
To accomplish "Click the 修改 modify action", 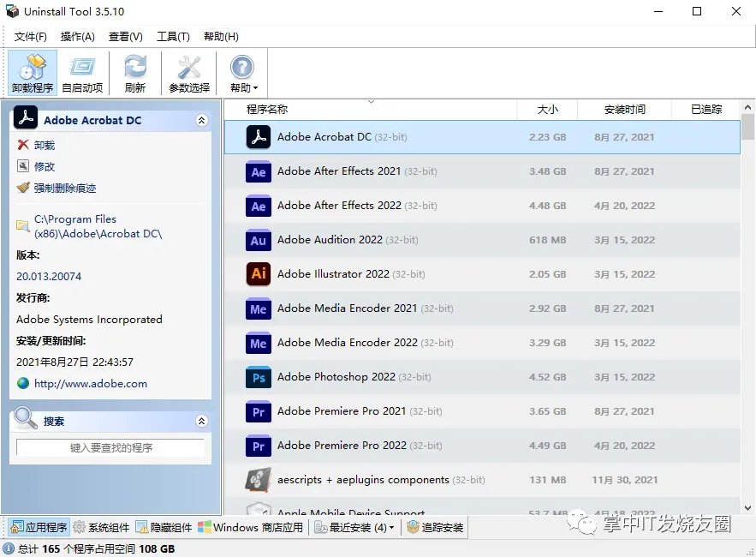I will click(45, 166).
